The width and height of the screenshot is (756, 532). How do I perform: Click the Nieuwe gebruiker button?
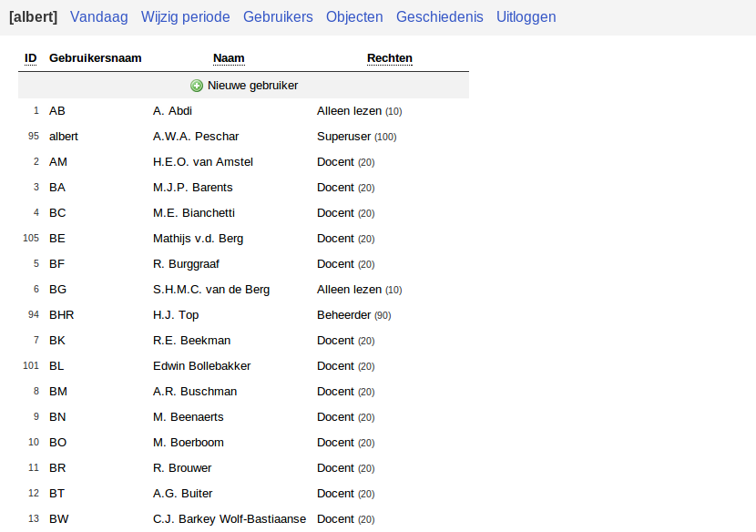(x=252, y=86)
